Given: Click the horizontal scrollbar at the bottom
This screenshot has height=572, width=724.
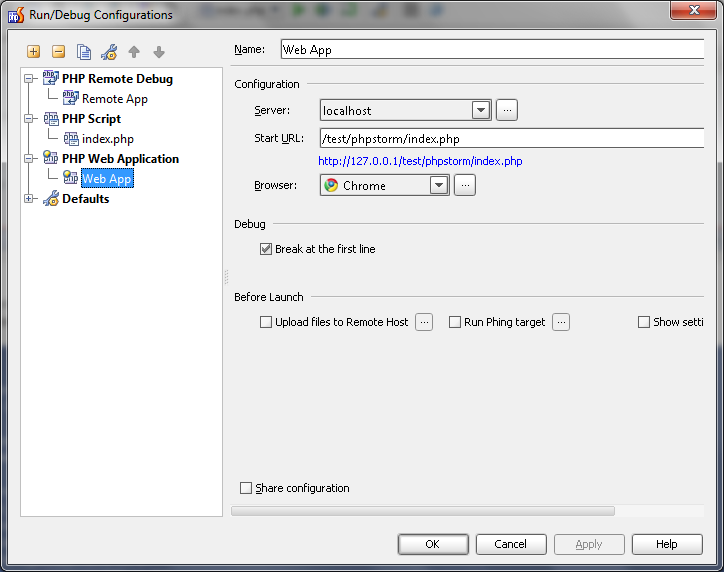Looking at the screenshot, I should point(423,511).
